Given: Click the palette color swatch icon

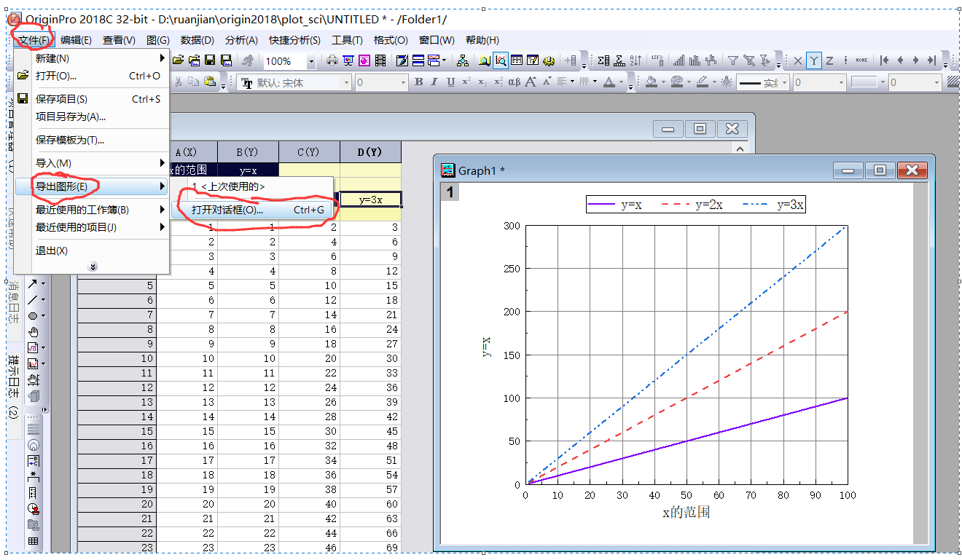Looking at the screenshot, I should coord(676,82).
